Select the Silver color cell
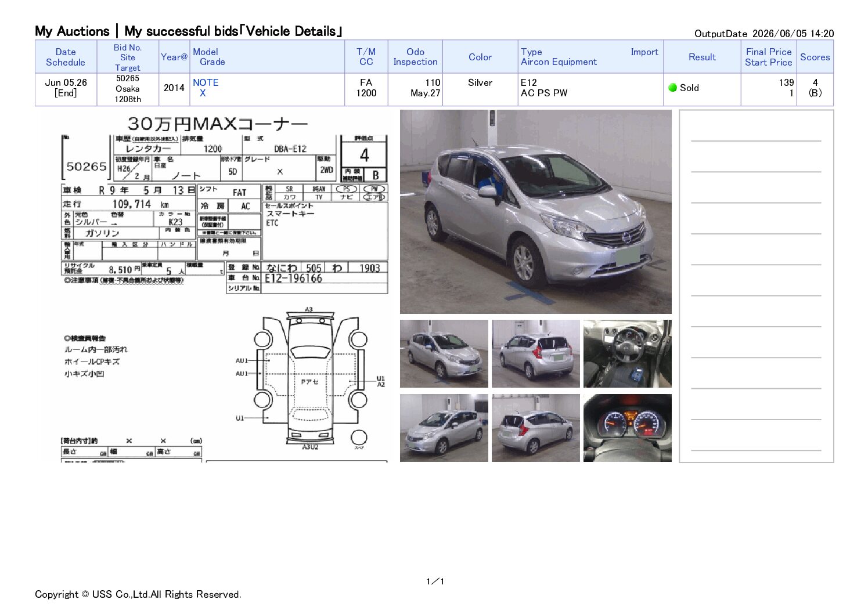The image size is (868, 614). tap(480, 89)
